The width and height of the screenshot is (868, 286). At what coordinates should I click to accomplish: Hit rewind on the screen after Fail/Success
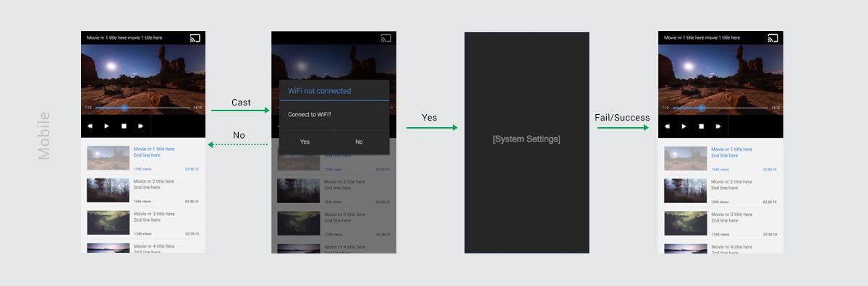(x=668, y=126)
